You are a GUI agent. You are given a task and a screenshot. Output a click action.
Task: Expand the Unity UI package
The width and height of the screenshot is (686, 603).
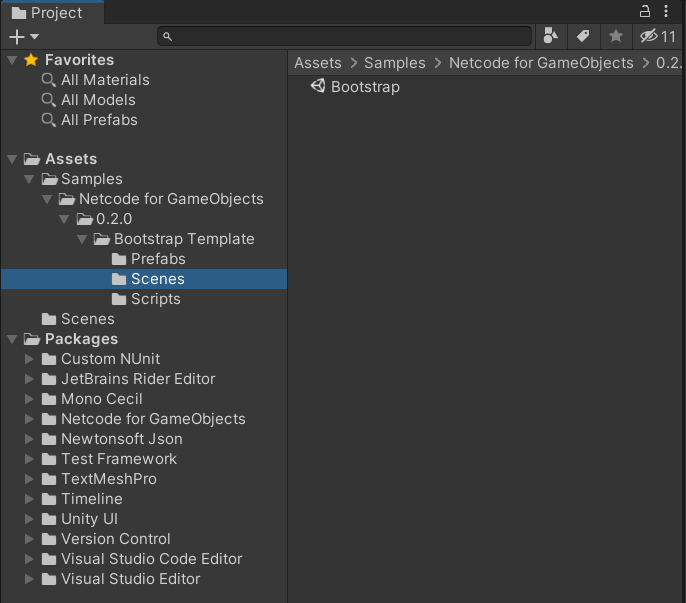pos(29,519)
